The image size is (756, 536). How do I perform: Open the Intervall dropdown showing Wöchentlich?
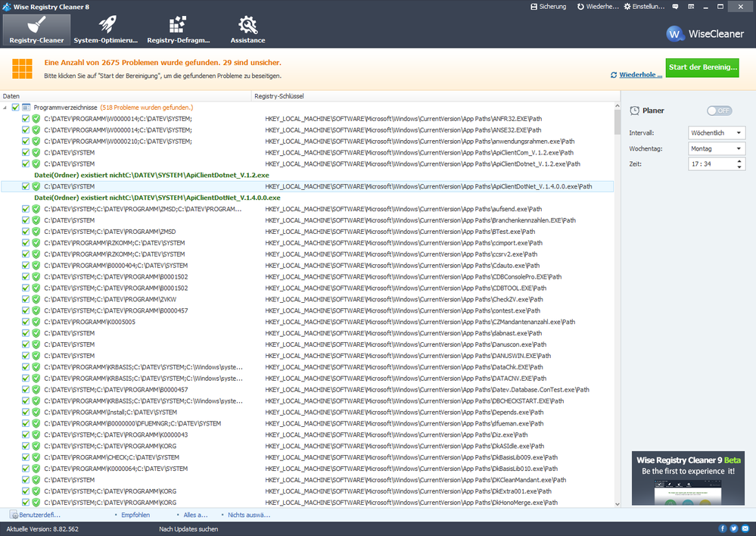(717, 133)
